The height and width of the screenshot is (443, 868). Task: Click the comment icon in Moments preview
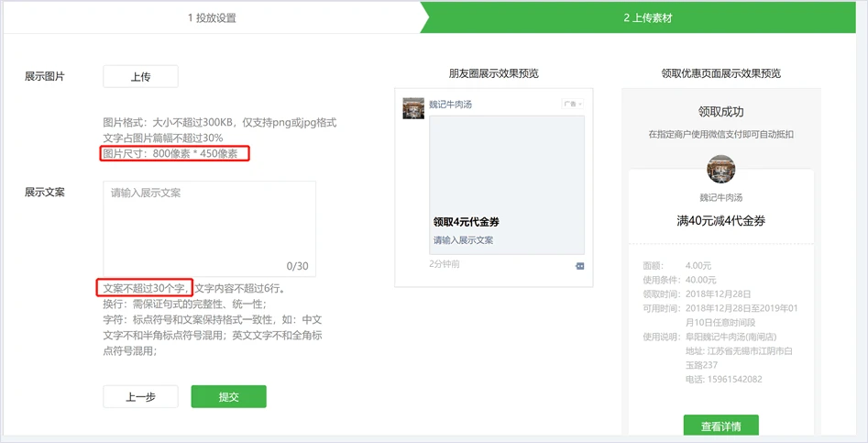click(579, 266)
